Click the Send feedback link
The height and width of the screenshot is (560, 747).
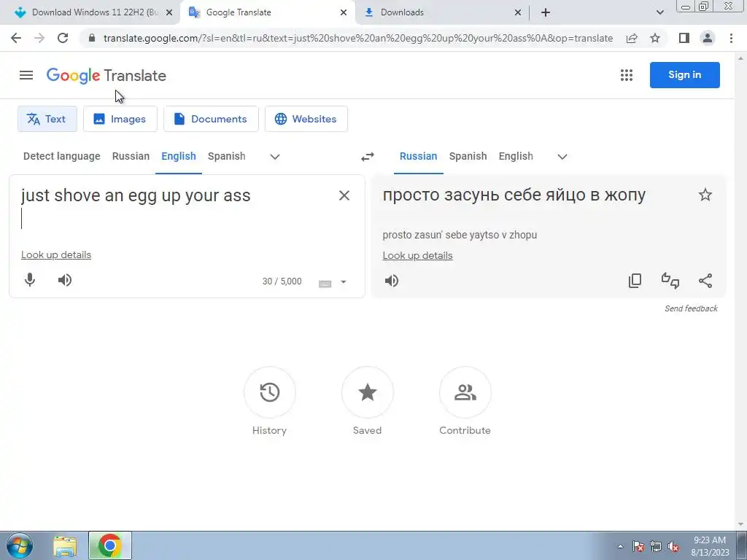tap(691, 308)
